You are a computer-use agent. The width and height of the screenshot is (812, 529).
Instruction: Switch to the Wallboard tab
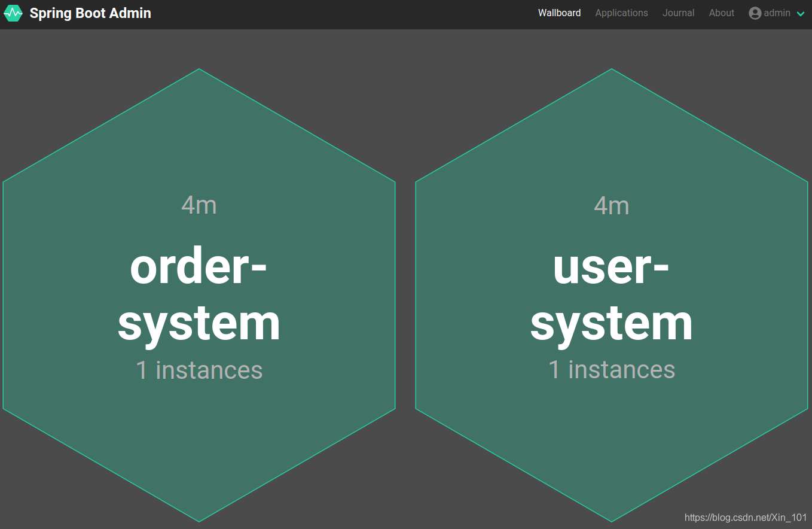coord(559,13)
